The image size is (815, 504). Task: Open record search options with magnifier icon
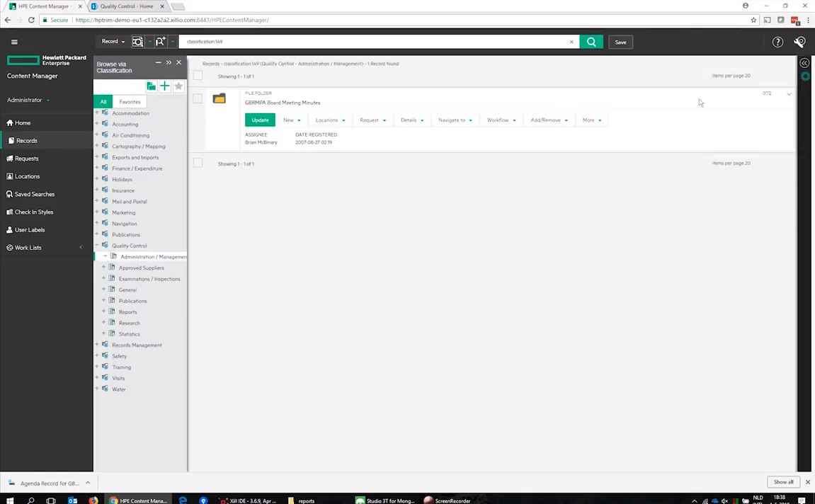click(x=138, y=42)
